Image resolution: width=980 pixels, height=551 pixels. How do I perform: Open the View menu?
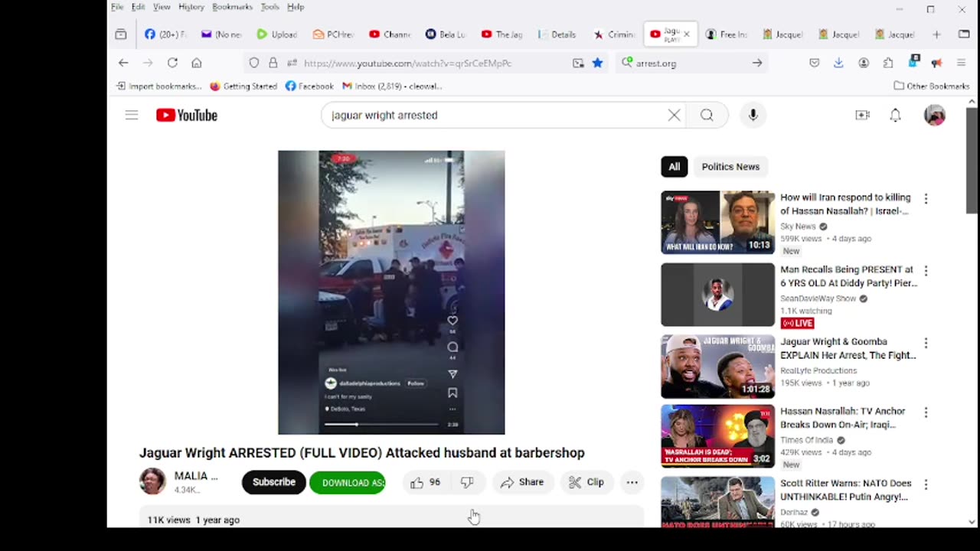[162, 7]
